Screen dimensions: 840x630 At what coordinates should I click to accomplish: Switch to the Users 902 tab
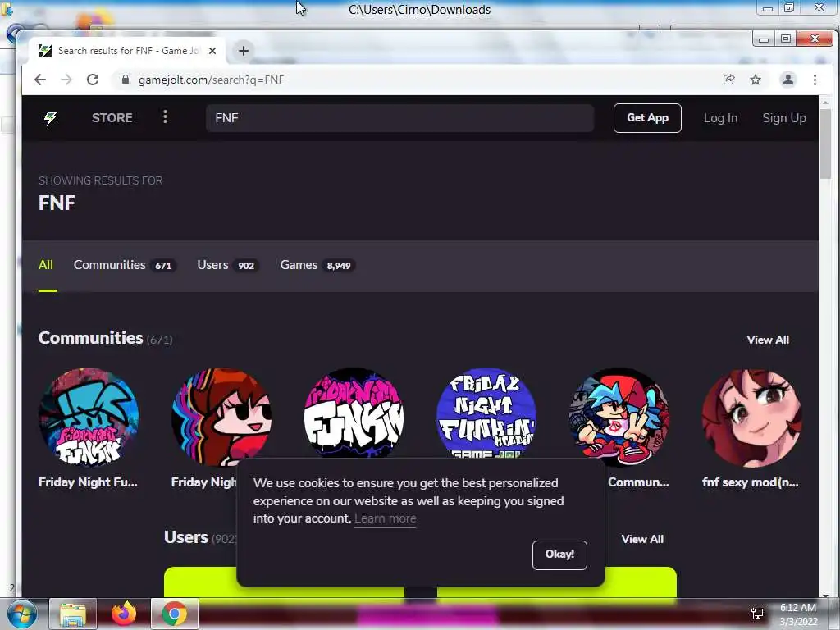(x=228, y=265)
